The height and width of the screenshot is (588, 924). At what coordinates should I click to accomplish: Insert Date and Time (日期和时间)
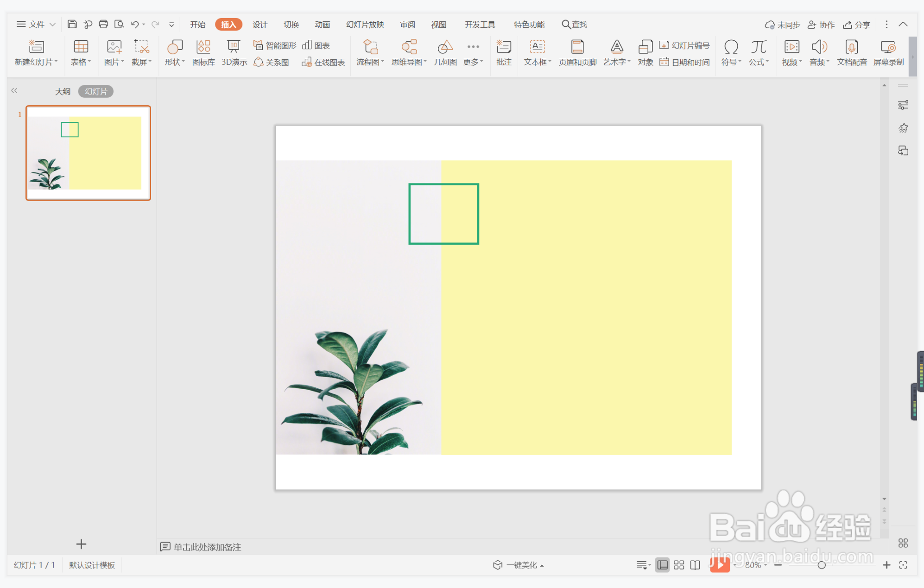click(684, 62)
